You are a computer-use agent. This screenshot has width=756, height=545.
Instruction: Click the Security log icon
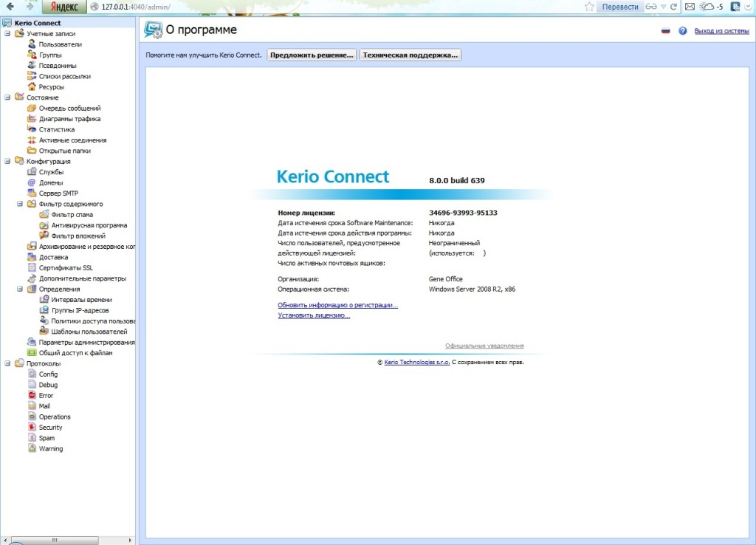32,427
